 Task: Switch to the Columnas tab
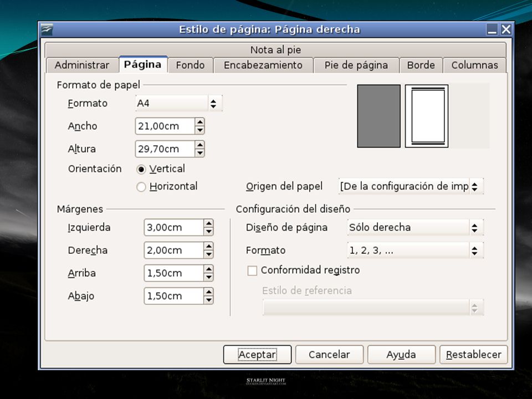475,65
